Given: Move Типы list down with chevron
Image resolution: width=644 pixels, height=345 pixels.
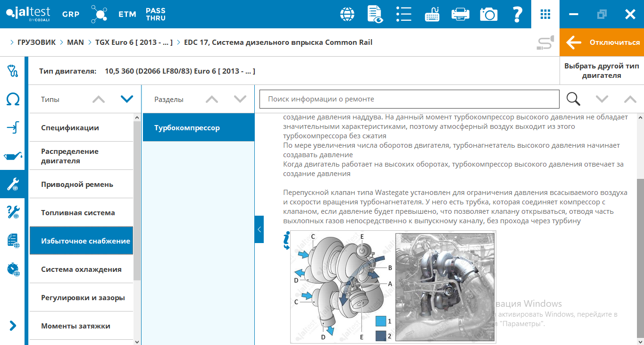Looking at the screenshot, I should coord(127,99).
